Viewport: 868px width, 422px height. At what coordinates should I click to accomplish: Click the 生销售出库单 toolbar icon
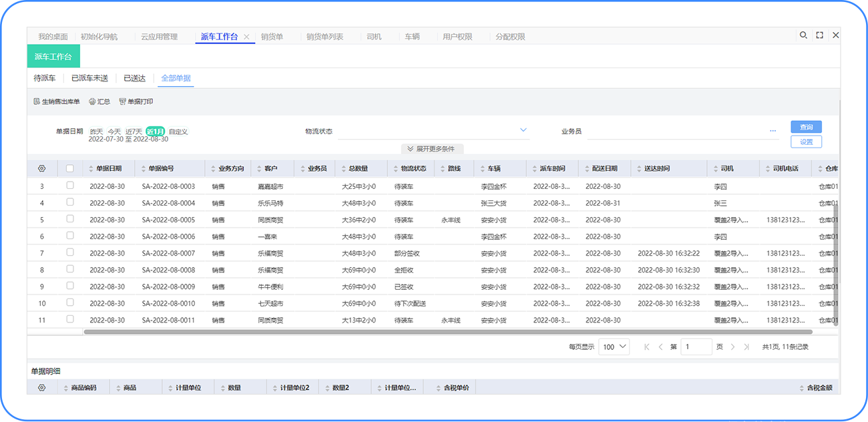(x=37, y=101)
